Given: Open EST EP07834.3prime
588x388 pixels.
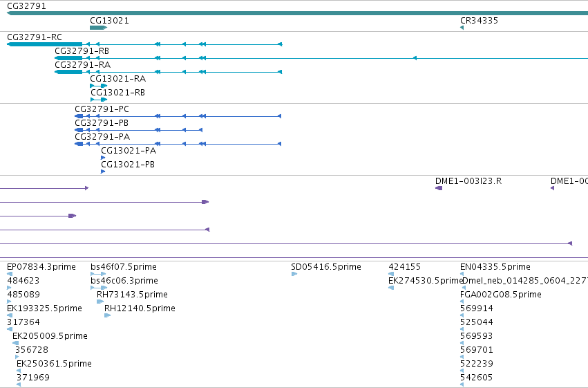Looking at the screenshot, I should [41, 266].
